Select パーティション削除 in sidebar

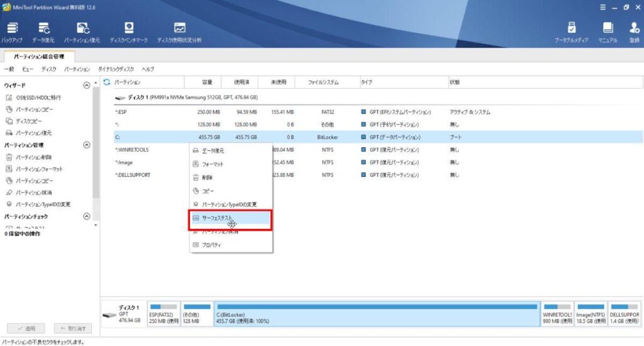tap(29, 157)
